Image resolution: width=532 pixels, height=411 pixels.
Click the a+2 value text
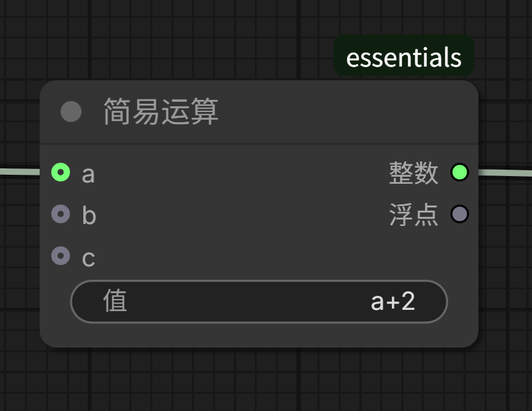point(392,301)
